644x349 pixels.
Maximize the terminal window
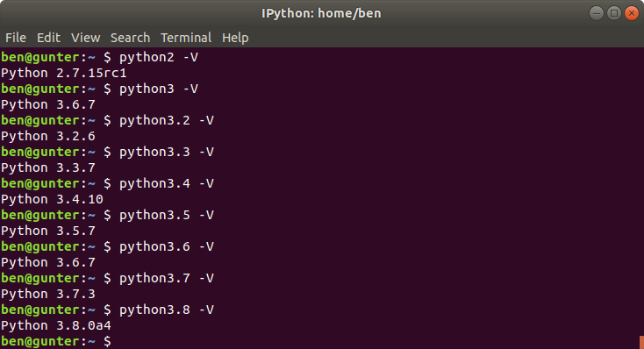pos(613,13)
